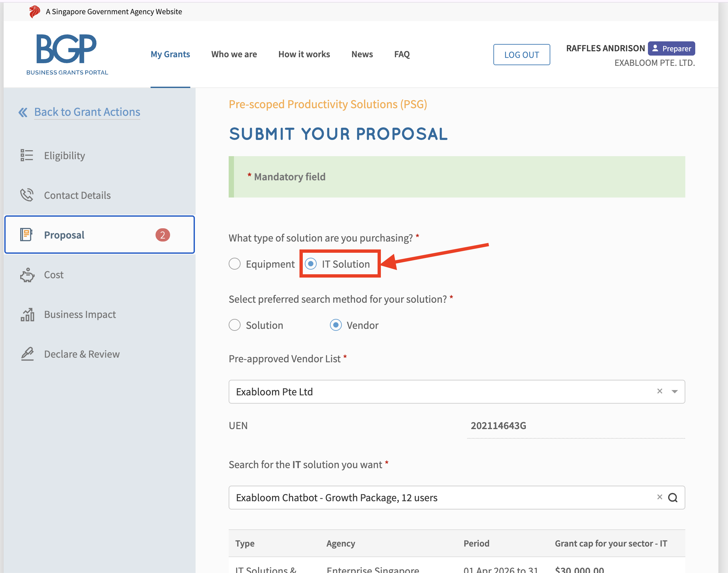Go to the Eligibility section
Image resolution: width=728 pixels, height=573 pixels.
point(65,156)
